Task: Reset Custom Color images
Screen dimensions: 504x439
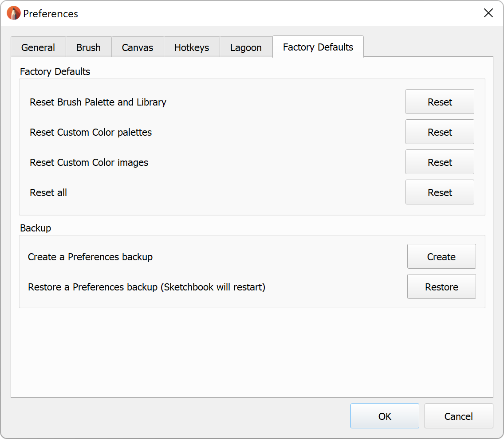Action: 440,162
